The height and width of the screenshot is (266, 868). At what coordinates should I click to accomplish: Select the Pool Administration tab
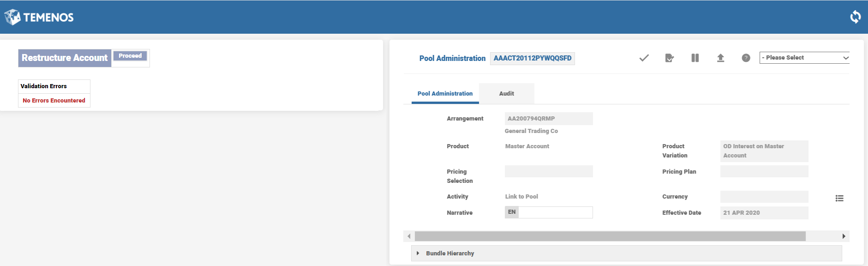coord(445,93)
